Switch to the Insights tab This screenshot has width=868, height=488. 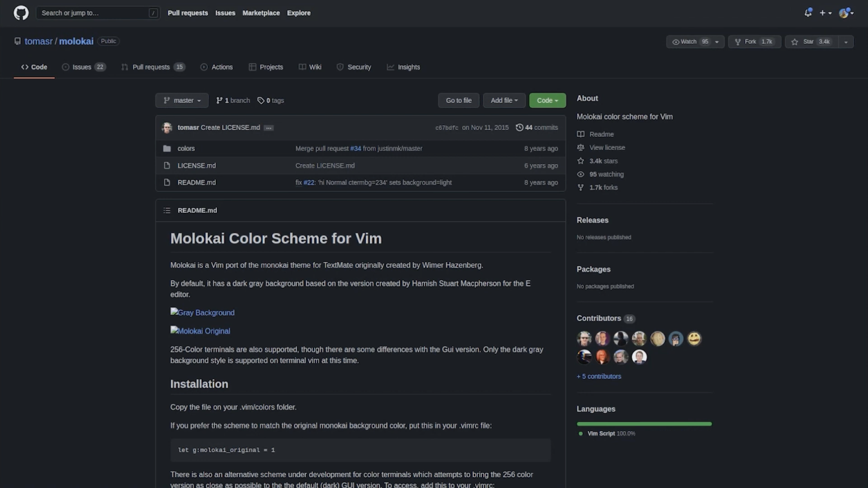(403, 67)
